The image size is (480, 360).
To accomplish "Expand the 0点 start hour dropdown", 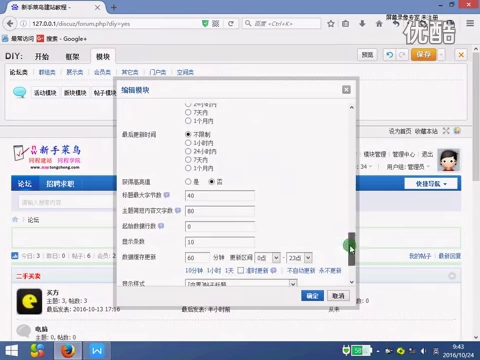I will (267, 258).
